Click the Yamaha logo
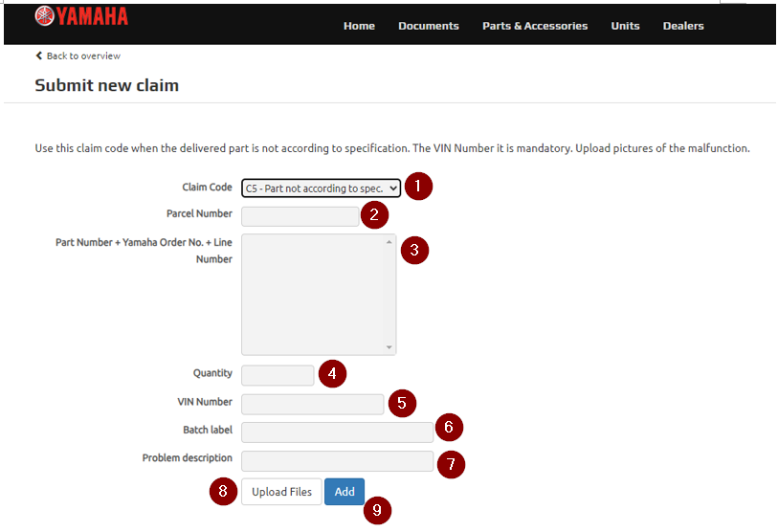Viewport: 778px width, 532px height. point(81,16)
